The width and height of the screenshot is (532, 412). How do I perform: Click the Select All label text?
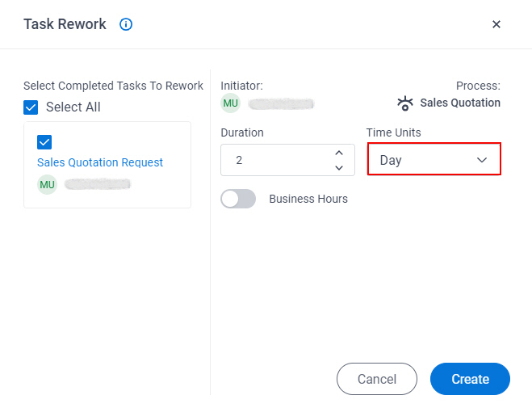(x=73, y=107)
